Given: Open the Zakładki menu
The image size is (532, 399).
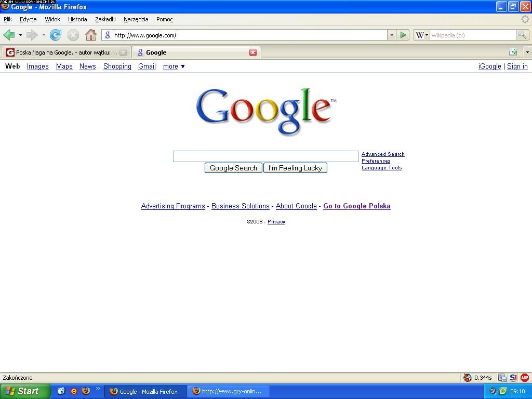Looking at the screenshot, I should coord(105,19).
